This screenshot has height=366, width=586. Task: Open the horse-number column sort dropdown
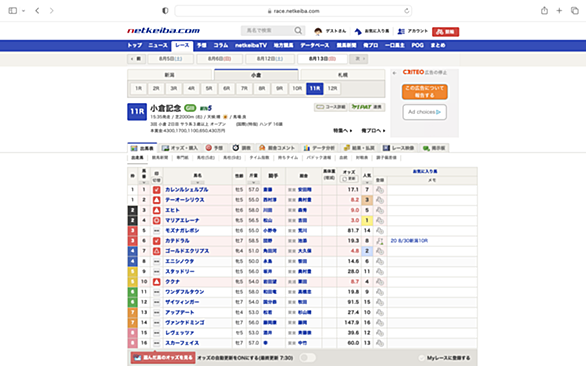(x=144, y=182)
